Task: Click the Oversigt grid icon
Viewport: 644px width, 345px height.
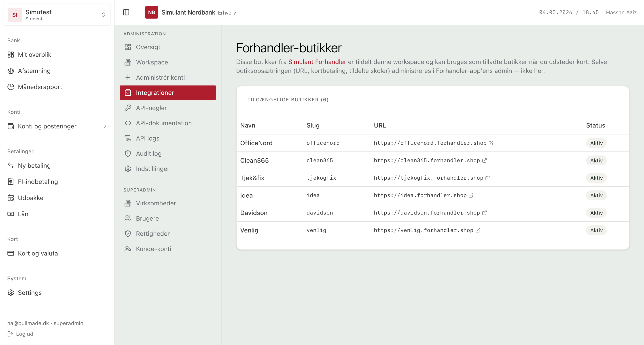Action: tap(128, 47)
